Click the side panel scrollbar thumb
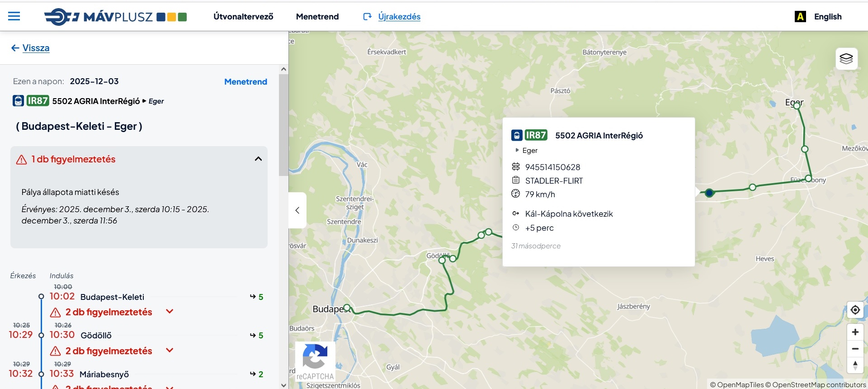Viewport: 868px width, 389px height. pyautogui.click(x=283, y=125)
